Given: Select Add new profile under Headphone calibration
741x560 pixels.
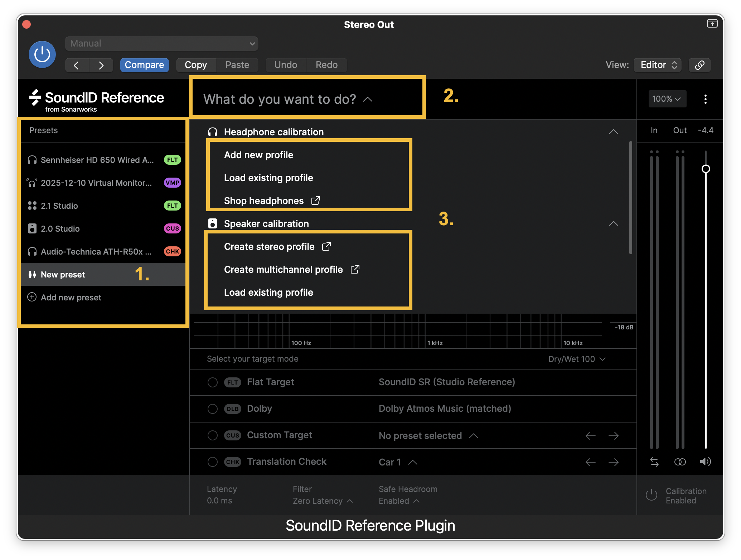Looking at the screenshot, I should [x=258, y=155].
